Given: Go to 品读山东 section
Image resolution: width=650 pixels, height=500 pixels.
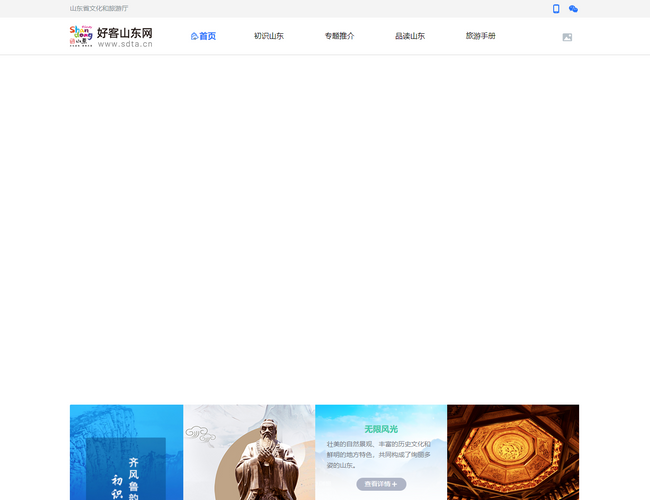Looking at the screenshot, I should pyautogui.click(x=409, y=36).
